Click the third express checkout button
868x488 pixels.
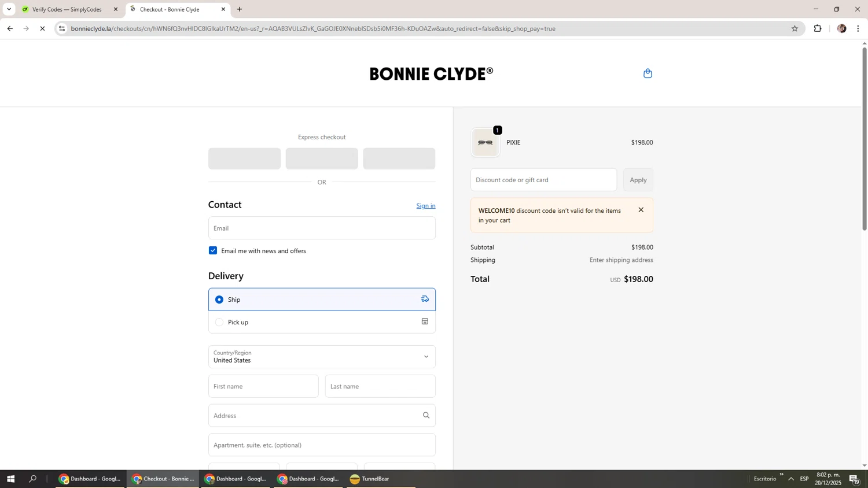click(399, 158)
